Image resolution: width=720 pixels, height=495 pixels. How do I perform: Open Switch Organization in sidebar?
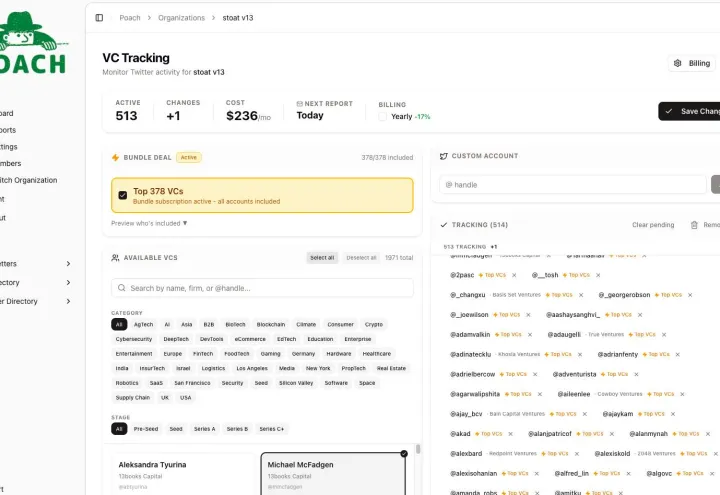click(x=28, y=180)
